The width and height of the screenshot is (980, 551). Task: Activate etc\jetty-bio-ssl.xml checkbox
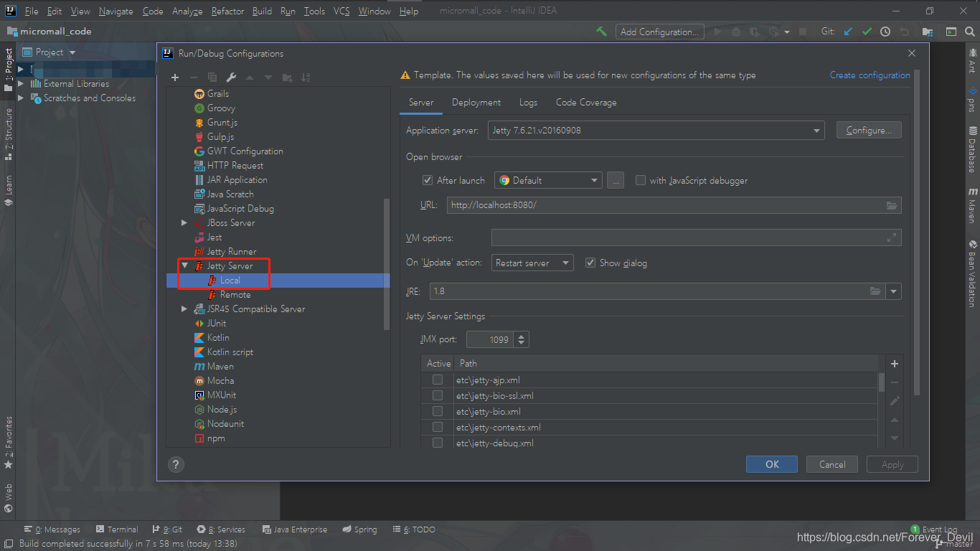[x=438, y=395]
